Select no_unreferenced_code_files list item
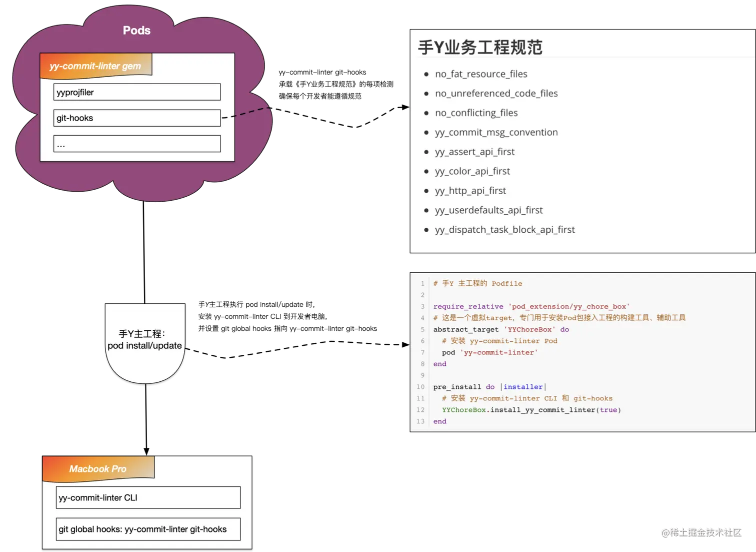The height and width of the screenshot is (552, 756). tap(496, 94)
